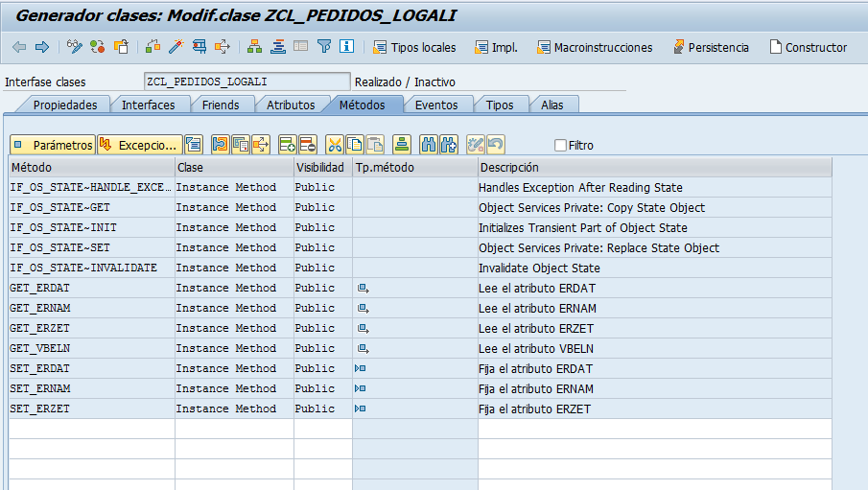The width and height of the screenshot is (868, 490).
Task: Click the navigation stack icon
Action: (278, 47)
